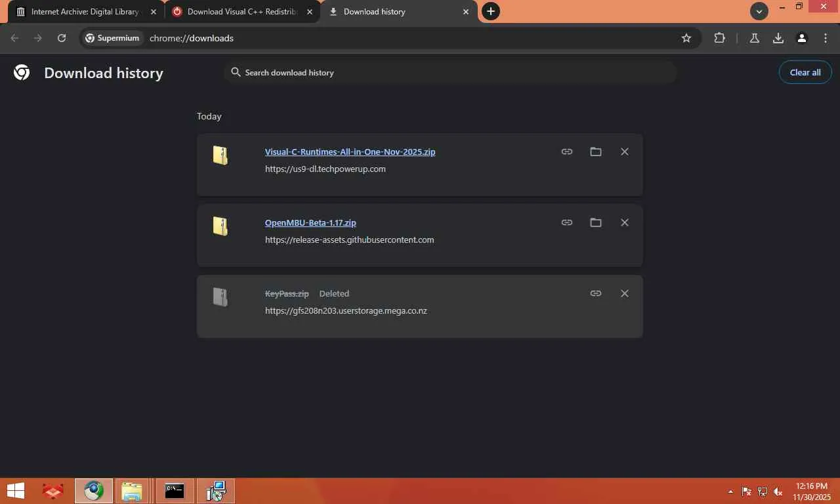
Task: Click the OpenMBU zip file icon
Action: [x=220, y=226]
